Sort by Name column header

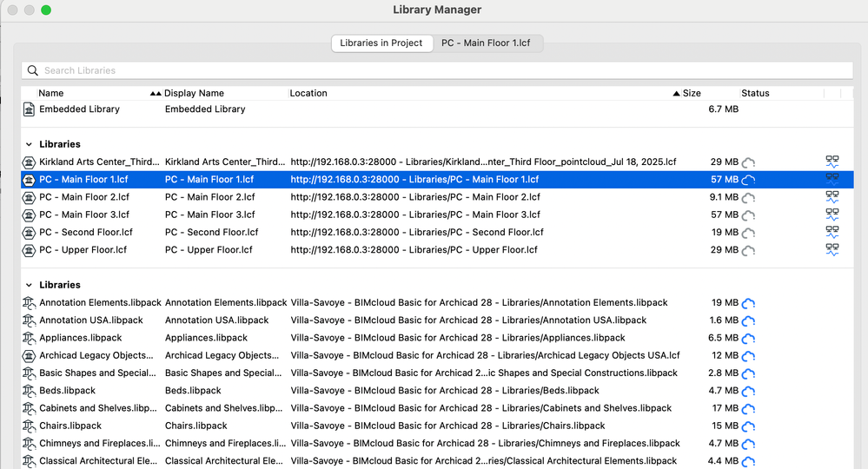(x=51, y=93)
